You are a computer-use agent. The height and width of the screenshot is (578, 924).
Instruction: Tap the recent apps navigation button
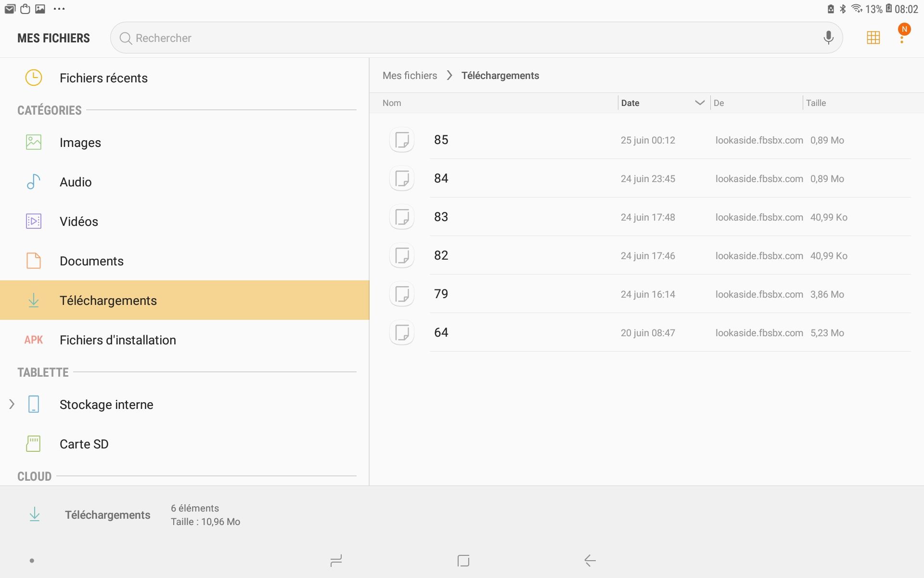click(336, 560)
